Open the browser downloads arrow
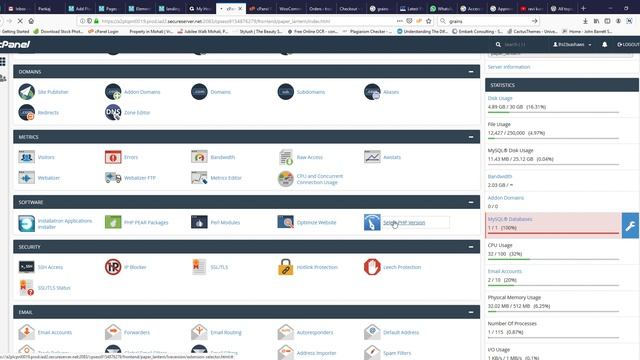This screenshot has height=360, width=640. (x=585, y=21)
